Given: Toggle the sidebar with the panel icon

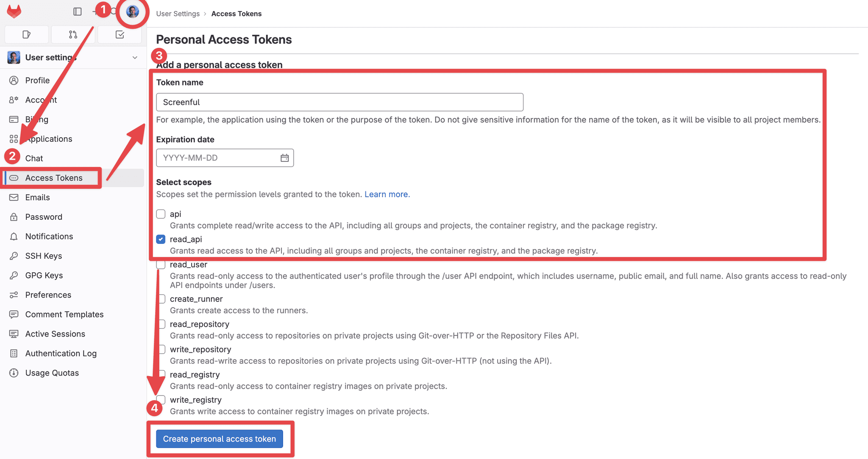Looking at the screenshot, I should (x=78, y=12).
